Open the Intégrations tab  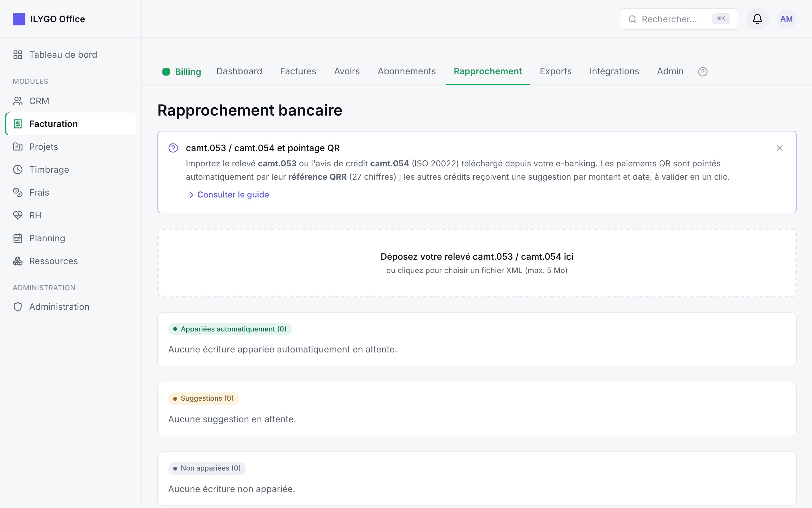614,71
